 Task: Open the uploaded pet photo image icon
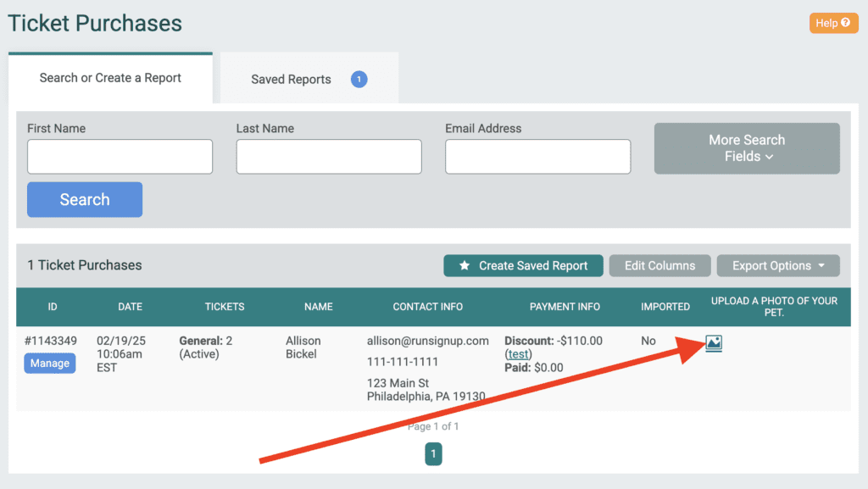click(714, 343)
